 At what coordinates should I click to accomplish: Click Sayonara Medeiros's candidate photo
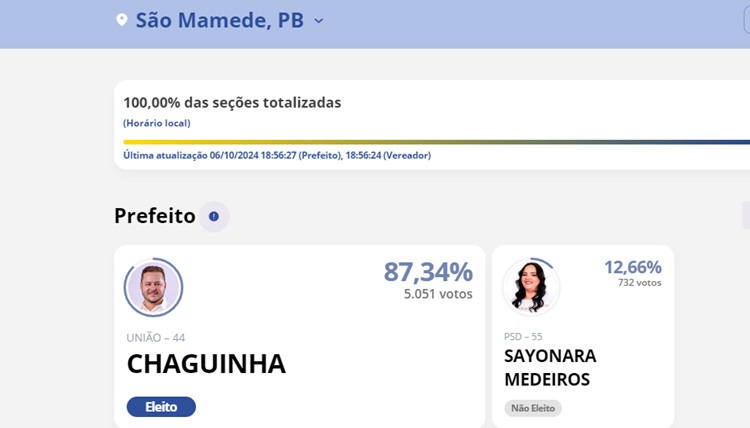click(530, 286)
